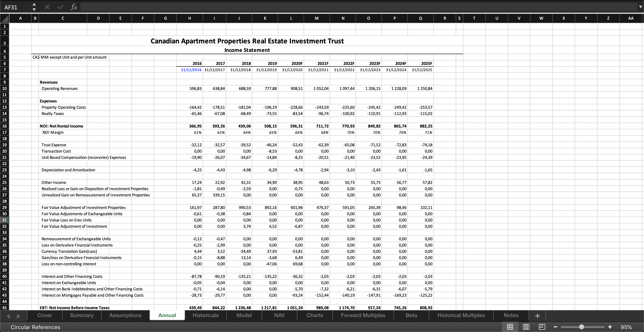Open the Forward Multiples sheet tab
644x332 pixels.
pos(363,315)
